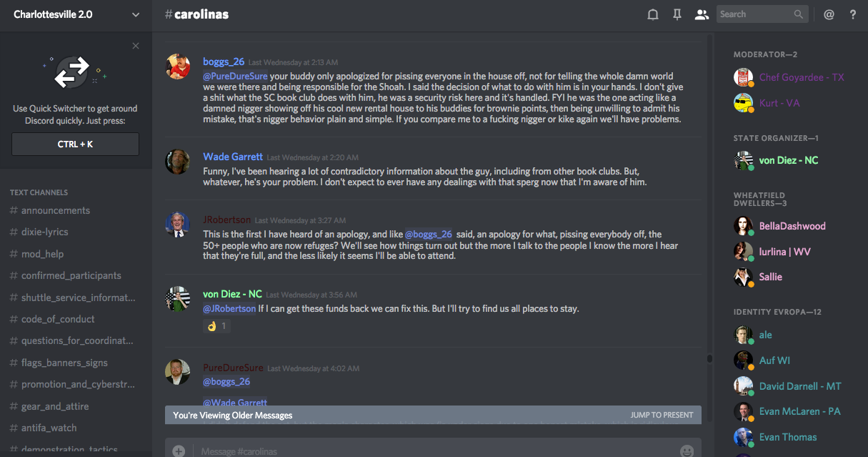Click the chat messages scrollbar
Screen dimensions: 868x457
click(x=709, y=358)
